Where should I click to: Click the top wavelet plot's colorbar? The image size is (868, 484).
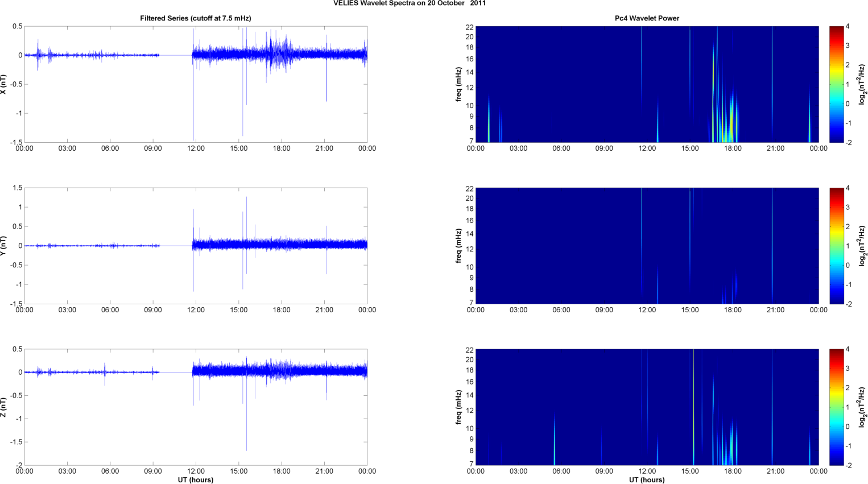pos(836,84)
